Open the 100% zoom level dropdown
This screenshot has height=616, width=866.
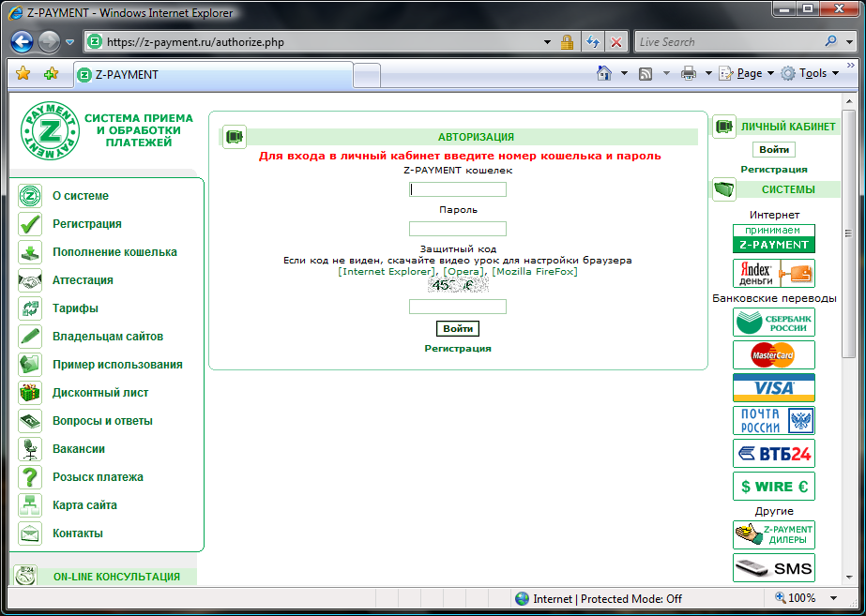tap(834, 598)
